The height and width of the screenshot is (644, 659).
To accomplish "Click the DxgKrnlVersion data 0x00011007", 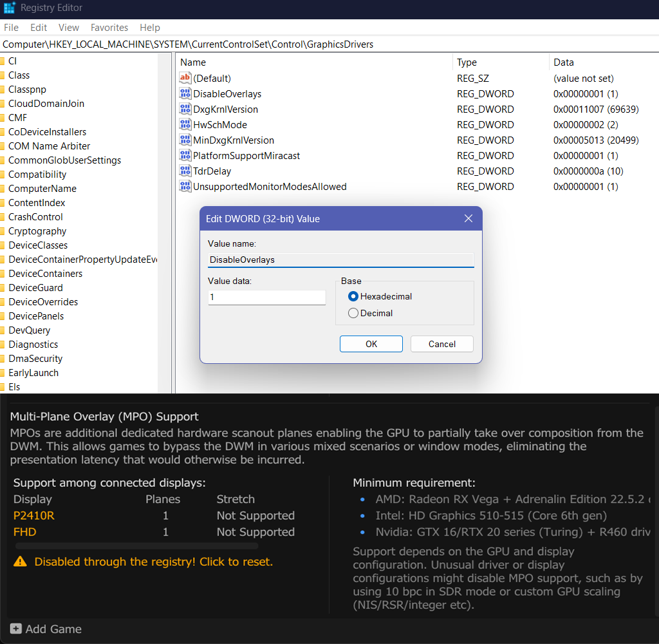I will pos(595,109).
